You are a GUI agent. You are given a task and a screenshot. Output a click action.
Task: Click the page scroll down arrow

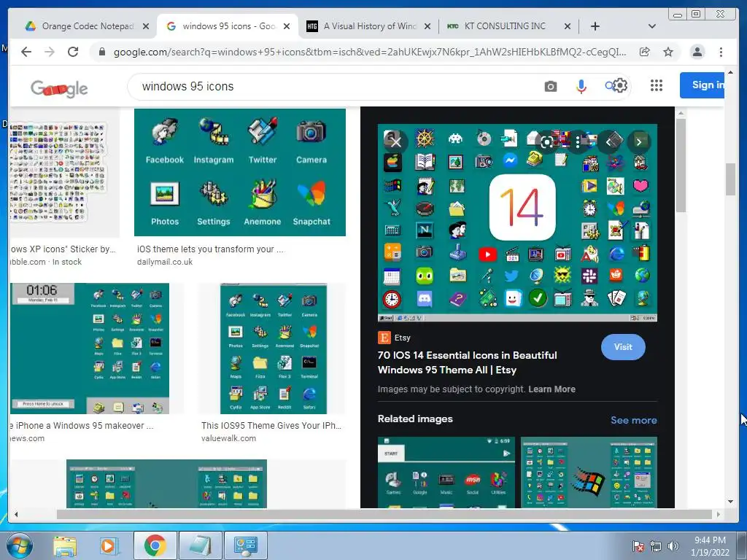tap(730, 502)
